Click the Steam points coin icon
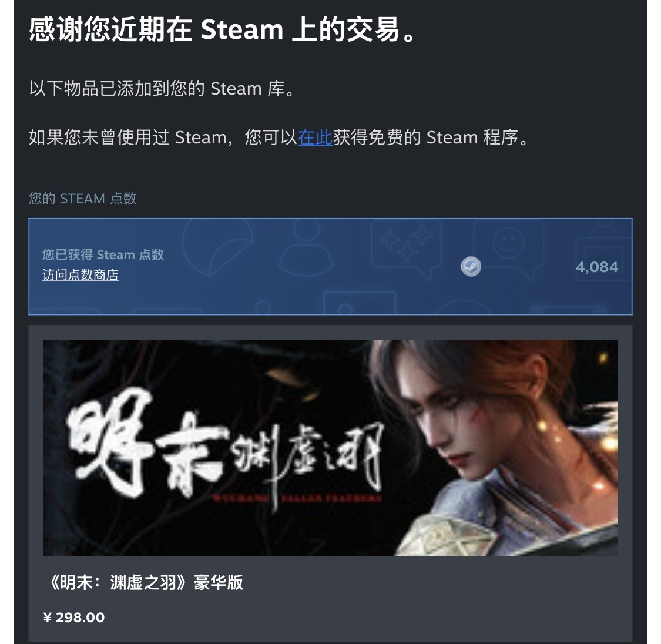 point(471,266)
